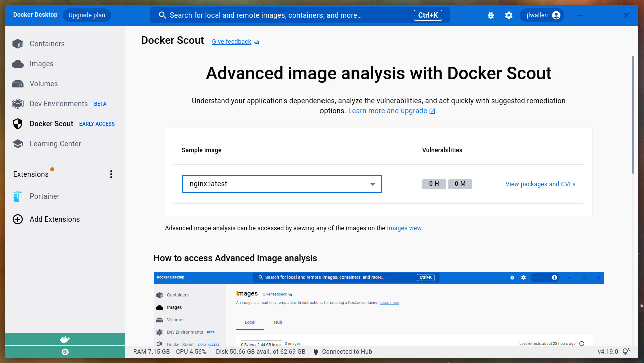Open the Extensions three-dot menu
The height and width of the screenshot is (363, 644).
[x=111, y=174]
